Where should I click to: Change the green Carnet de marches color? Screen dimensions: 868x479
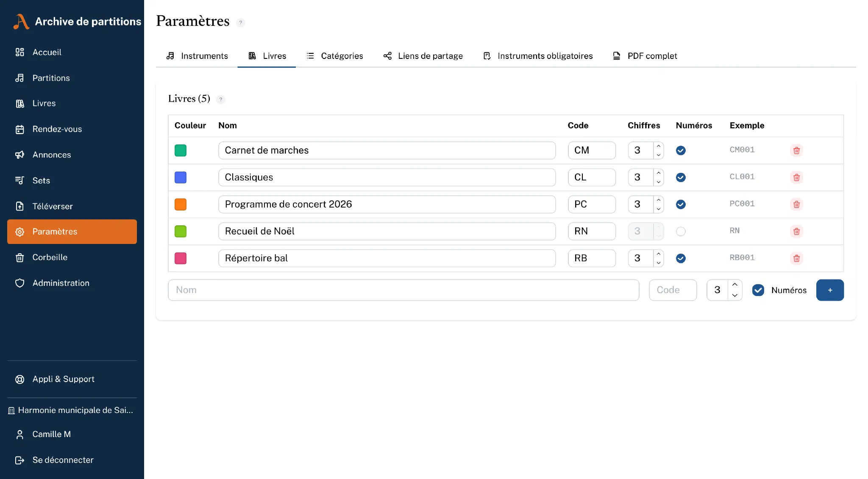pos(181,150)
